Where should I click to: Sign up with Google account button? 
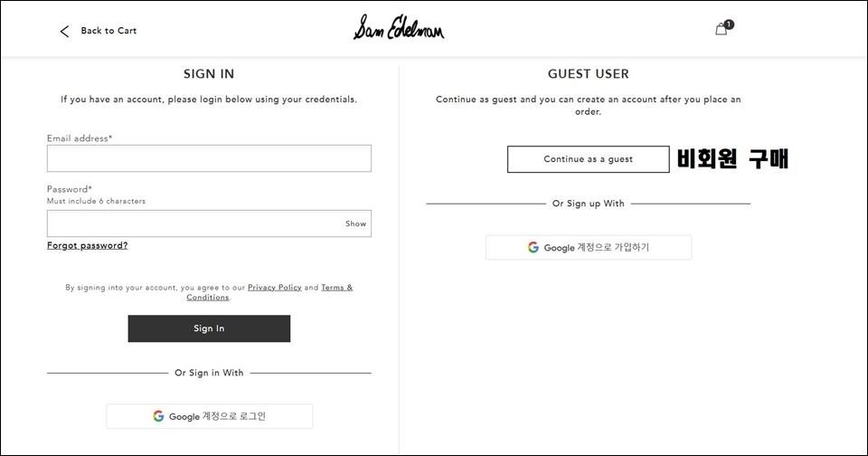click(x=589, y=247)
